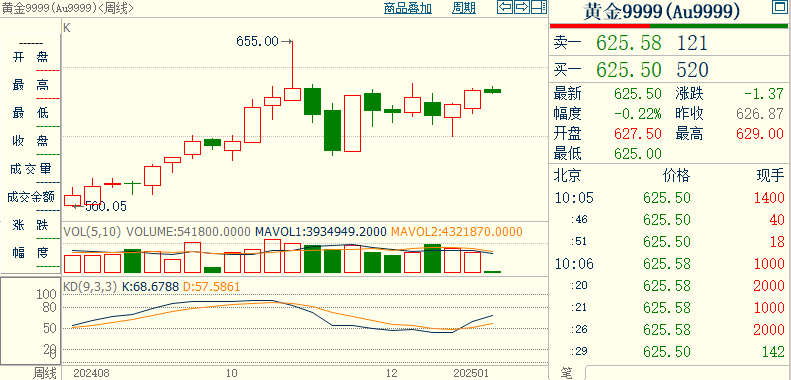The height and width of the screenshot is (380, 791).
Task: Toggle the 最高 legend item
Action: pyautogui.click(x=30, y=85)
